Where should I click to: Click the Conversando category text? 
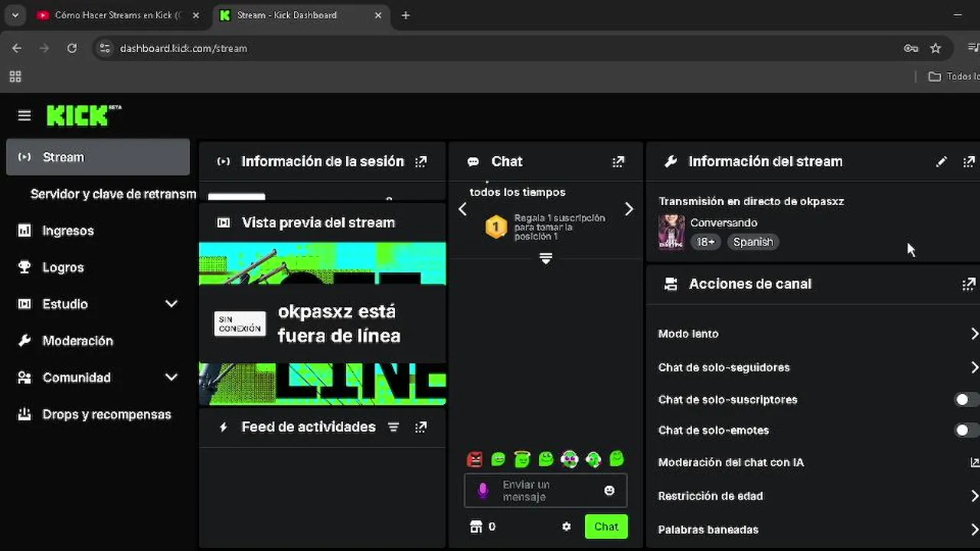(x=724, y=223)
